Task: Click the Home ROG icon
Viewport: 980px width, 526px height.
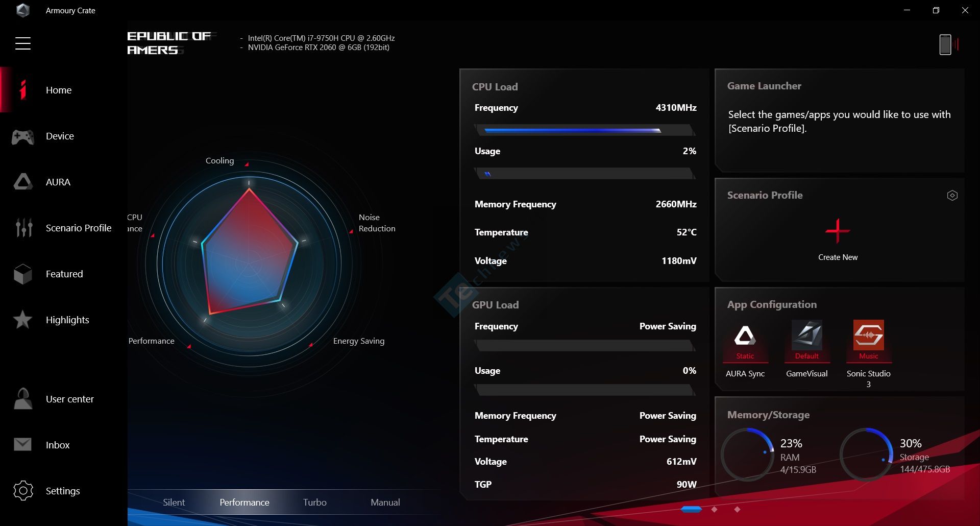Action: (23, 90)
